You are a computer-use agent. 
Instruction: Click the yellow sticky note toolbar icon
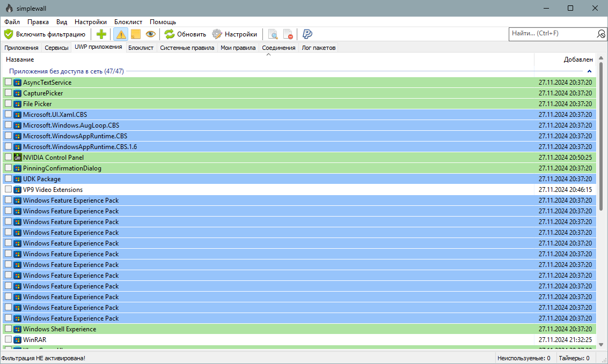coord(136,34)
